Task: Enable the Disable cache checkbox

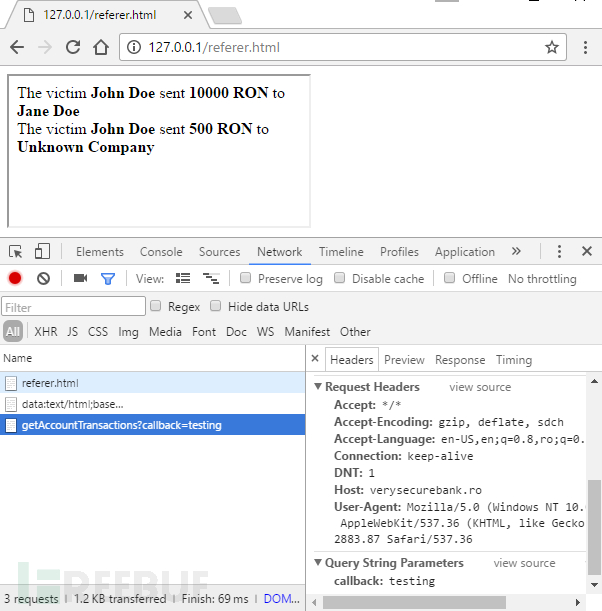Action: click(x=339, y=278)
